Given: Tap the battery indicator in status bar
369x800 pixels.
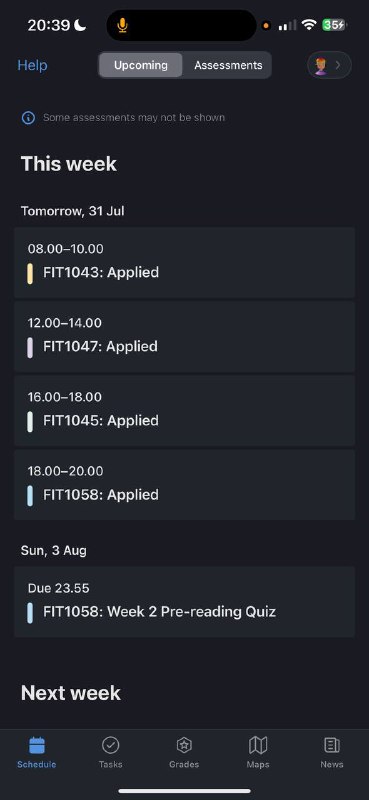Looking at the screenshot, I should (x=334, y=25).
